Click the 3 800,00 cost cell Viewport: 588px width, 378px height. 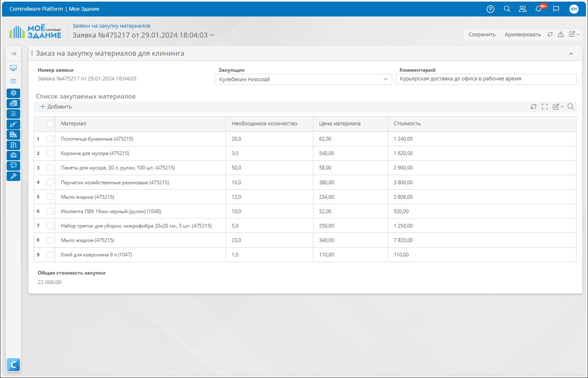click(482, 182)
